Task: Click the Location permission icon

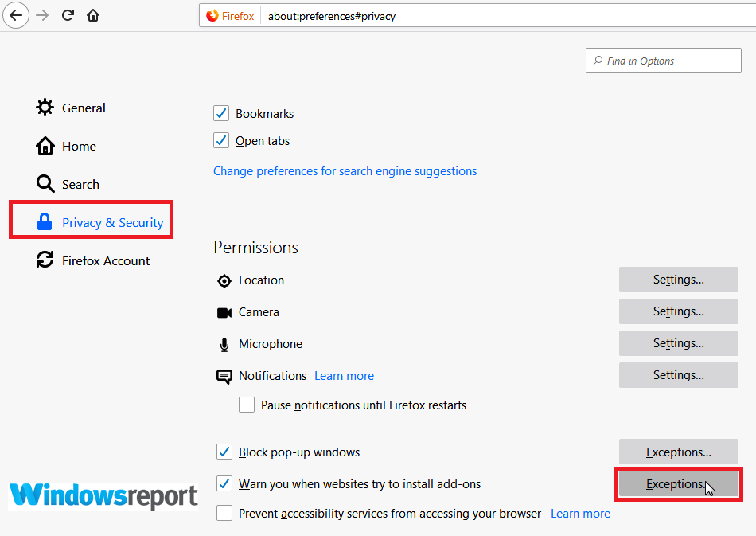Action: (x=224, y=280)
